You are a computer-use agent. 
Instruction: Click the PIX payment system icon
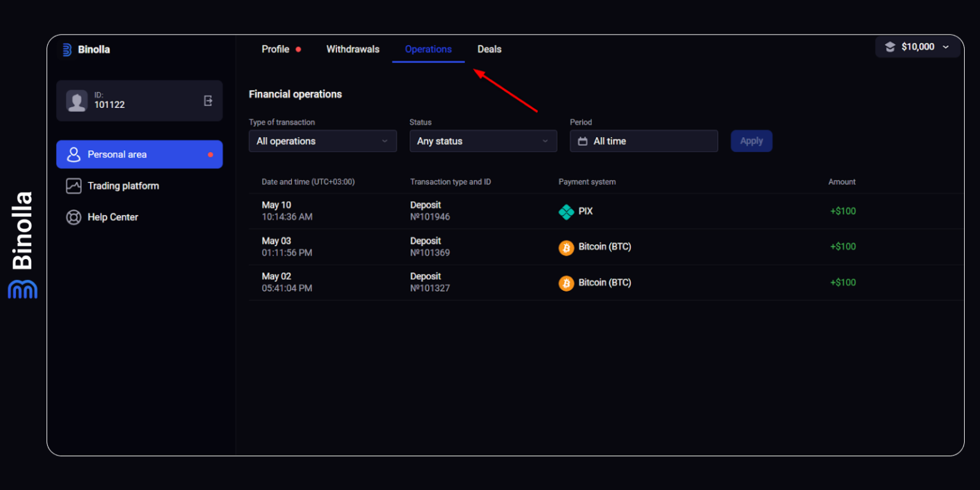565,211
